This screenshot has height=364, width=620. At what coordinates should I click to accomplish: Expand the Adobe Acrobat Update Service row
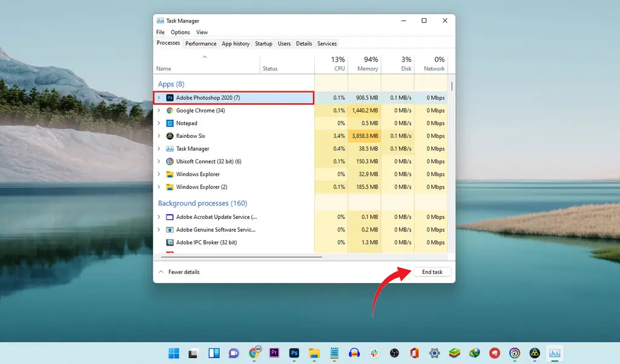(x=159, y=217)
